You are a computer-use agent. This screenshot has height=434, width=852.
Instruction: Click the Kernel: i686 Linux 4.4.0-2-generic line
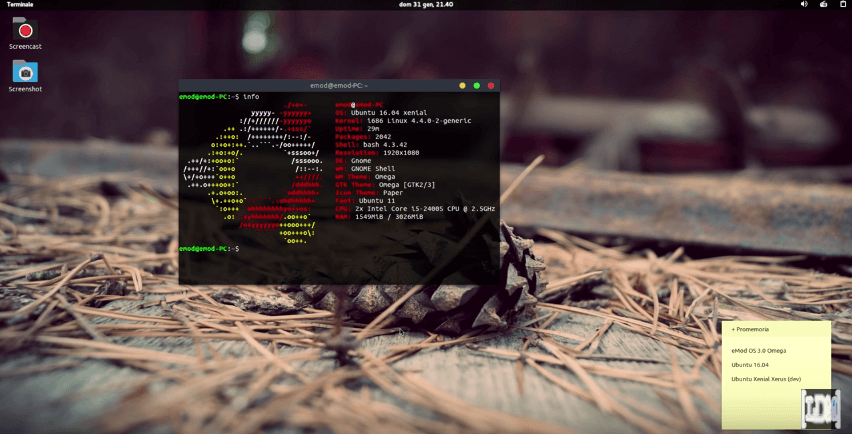point(403,121)
